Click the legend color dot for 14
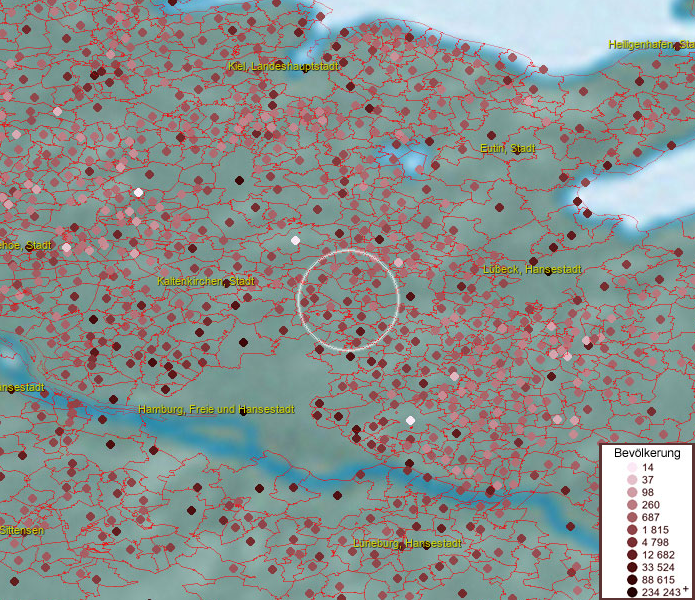Image resolution: width=695 pixels, height=600 pixels. 632,467
